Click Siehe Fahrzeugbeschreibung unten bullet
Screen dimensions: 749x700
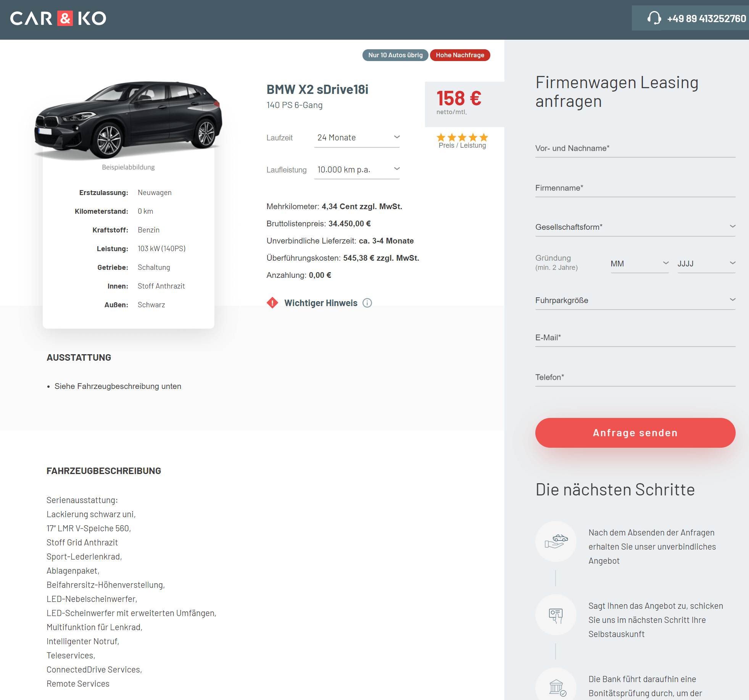[118, 386]
